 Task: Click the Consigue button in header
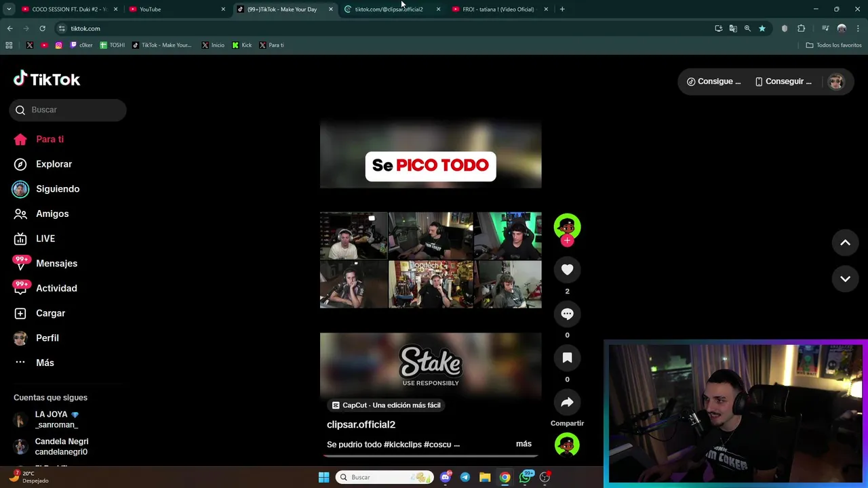tap(713, 81)
